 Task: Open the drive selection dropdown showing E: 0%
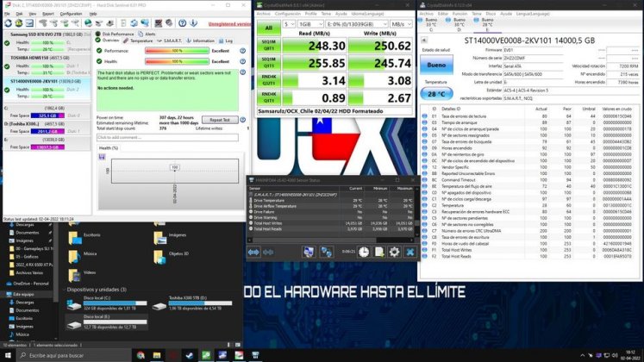[x=357, y=24]
